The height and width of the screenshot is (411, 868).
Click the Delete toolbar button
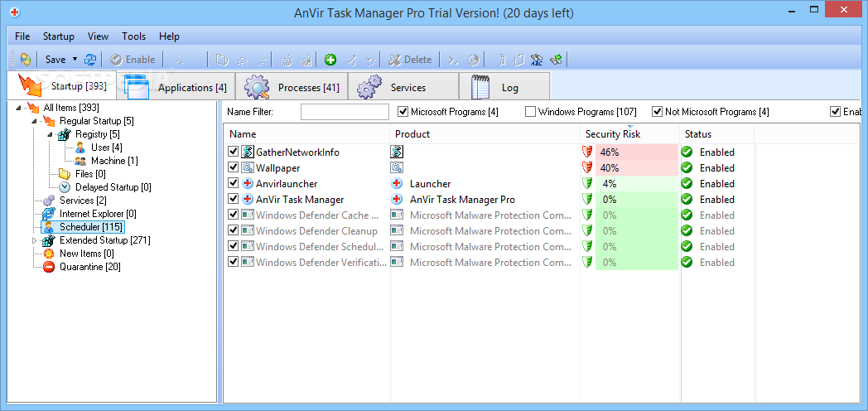point(410,60)
